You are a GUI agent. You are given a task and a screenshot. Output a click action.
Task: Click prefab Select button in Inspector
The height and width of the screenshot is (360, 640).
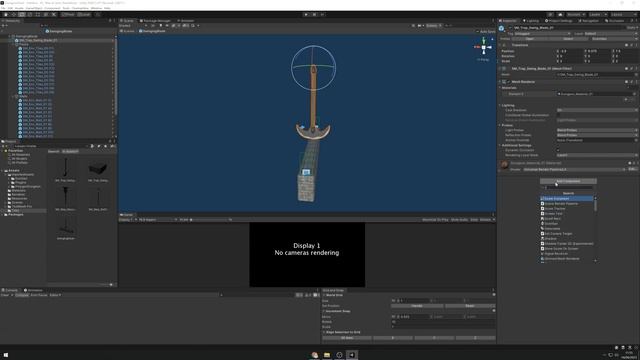point(568,39)
